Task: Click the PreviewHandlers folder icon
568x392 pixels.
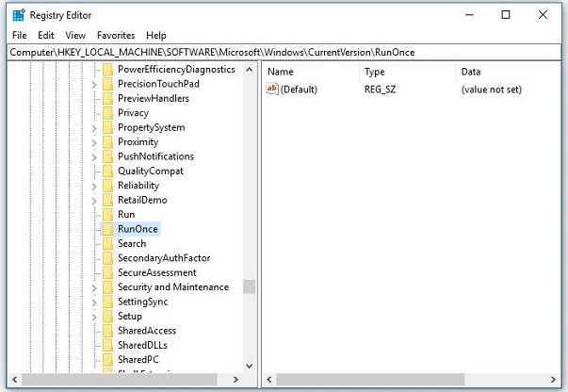Action: [x=107, y=98]
